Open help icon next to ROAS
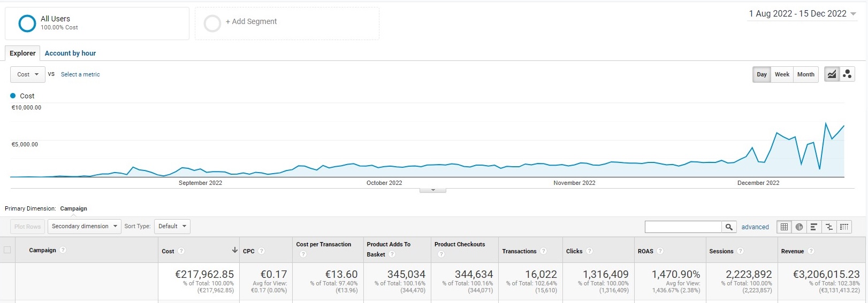The width and height of the screenshot is (868, 303). pos(660,251)
